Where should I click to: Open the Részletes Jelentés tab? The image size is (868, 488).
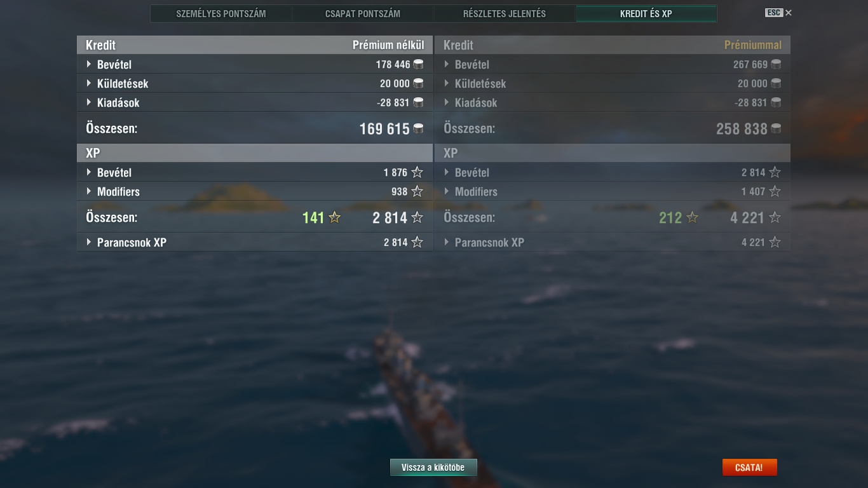pos(505,13)
